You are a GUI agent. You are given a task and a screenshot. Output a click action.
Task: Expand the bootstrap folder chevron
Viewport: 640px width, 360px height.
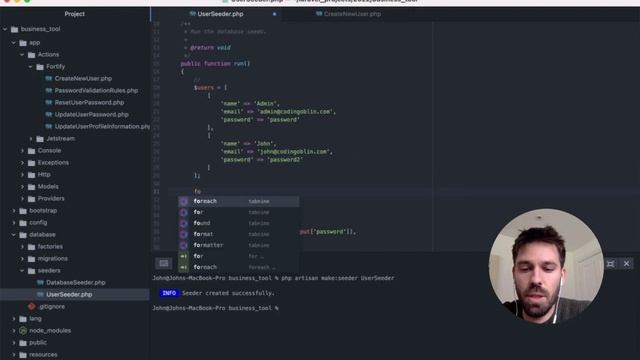click(x=13, y=211)
